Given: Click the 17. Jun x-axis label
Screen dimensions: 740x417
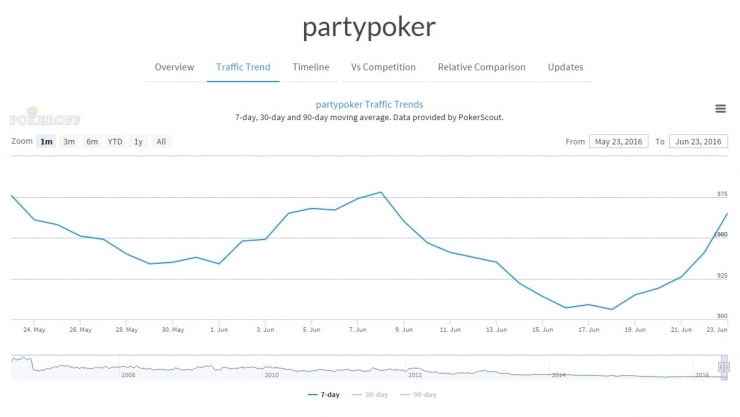Looking at the screenshot, I should tap(589, 330).
